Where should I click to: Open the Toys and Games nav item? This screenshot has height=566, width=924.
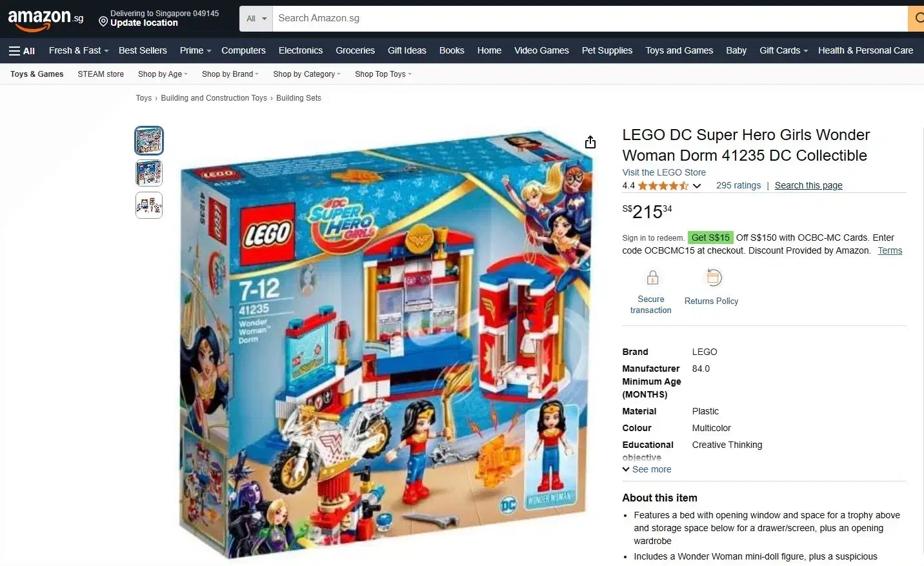point(679,50)
